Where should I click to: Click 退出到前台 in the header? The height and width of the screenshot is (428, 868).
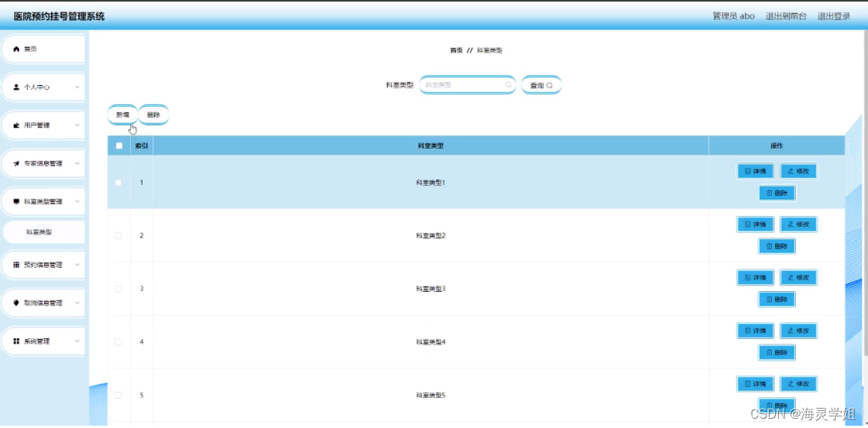coord(786,16)
